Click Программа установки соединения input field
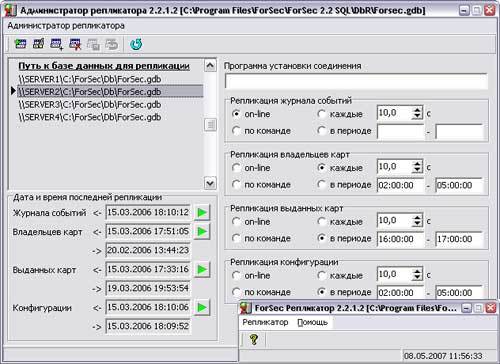Viewport: 500px width, 364px height. [356, 81]
